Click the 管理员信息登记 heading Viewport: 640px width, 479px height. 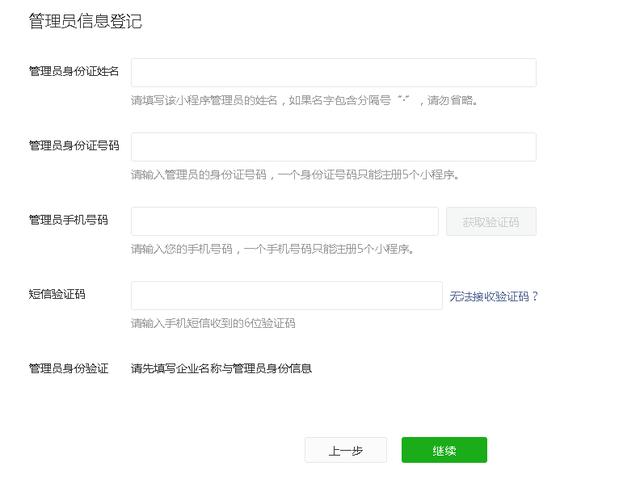click(x=85, y=21)
